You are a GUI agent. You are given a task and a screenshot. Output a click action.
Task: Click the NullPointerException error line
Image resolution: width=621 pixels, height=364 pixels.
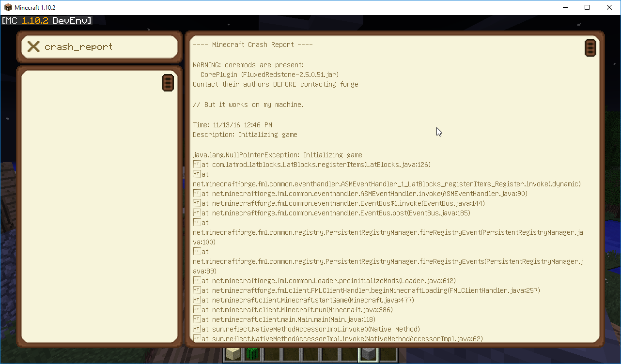tap(277, 155)
